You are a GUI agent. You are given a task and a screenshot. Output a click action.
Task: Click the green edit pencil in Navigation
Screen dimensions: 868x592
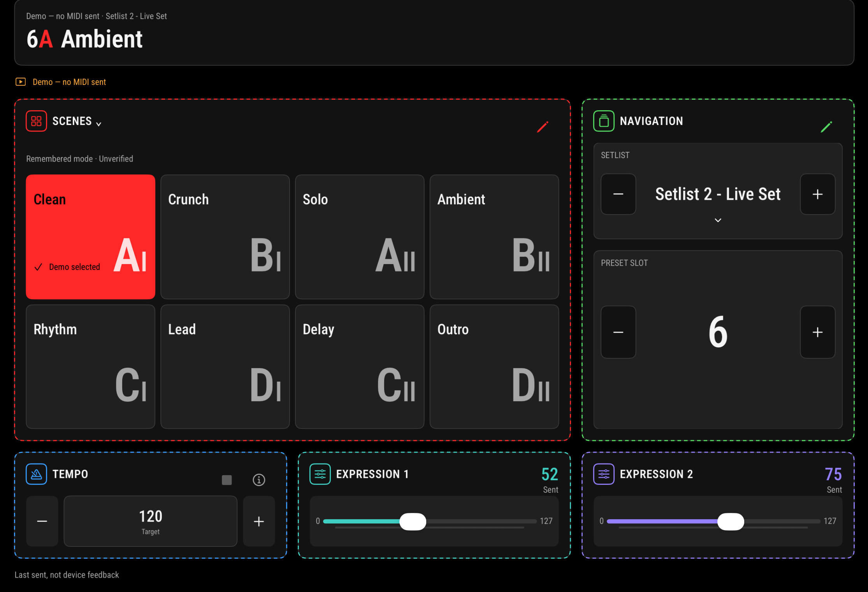(x=826, y=127)
